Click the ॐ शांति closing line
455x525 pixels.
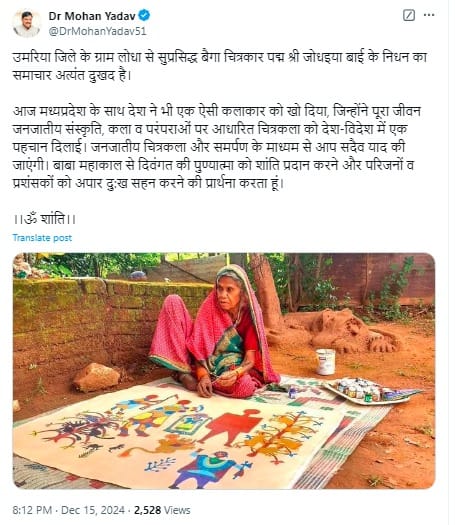click(45, 219)
